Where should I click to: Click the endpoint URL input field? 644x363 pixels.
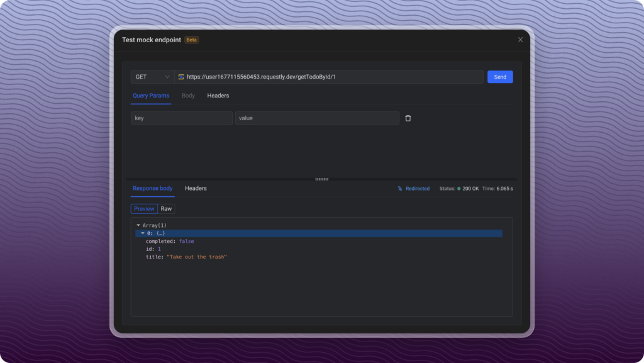click(328, 77)
